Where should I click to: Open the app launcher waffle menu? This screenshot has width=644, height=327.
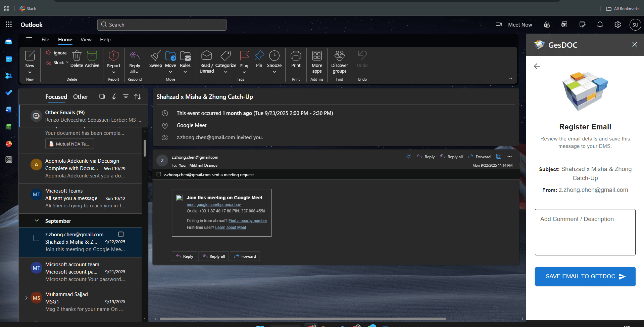point(9,25)
